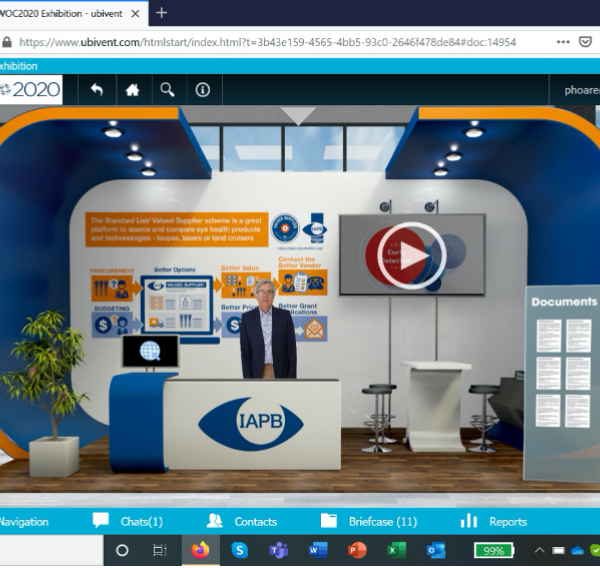Screen dimensions: 600x568
Task: Open the info icon in exhibition toolbar
Action: point(202,90)
